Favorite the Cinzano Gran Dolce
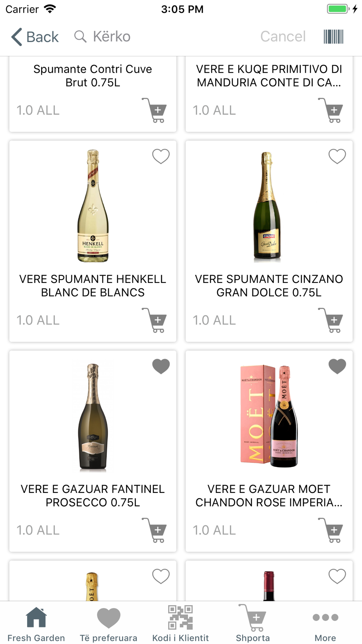The height and width of the screenshot is (644, 362). (x=337, y=156)
